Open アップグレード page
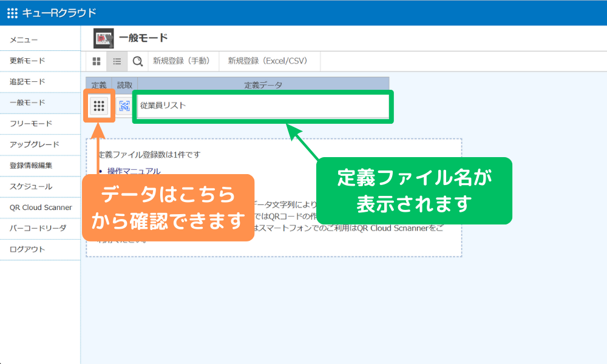Screen dimensions: 607x364 [x=40, y=144]
